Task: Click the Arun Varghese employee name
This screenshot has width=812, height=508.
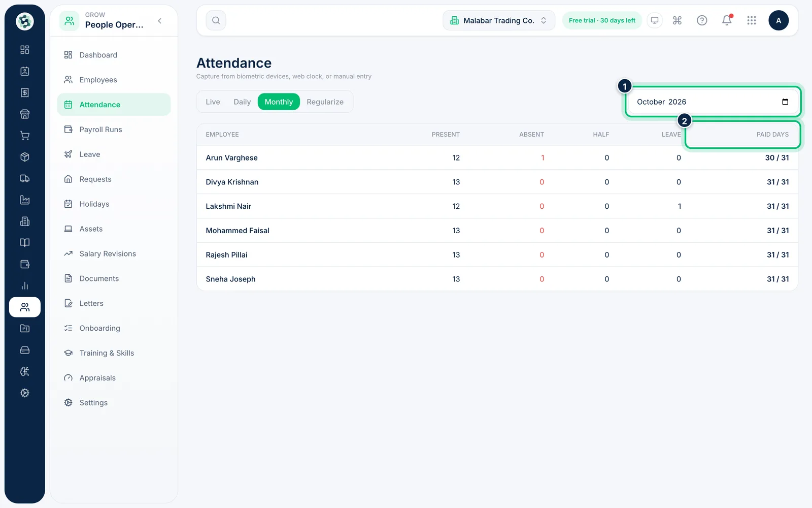Action: point(231,157)
